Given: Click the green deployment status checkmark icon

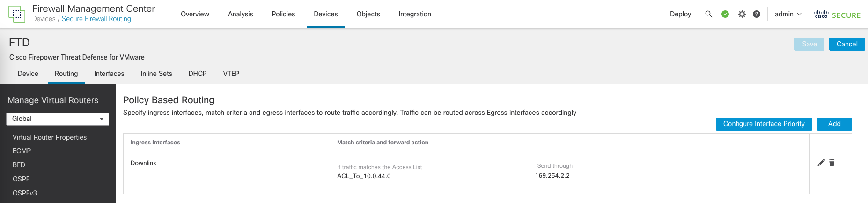Looking at the screenshot, I should [x=725, y=14].
